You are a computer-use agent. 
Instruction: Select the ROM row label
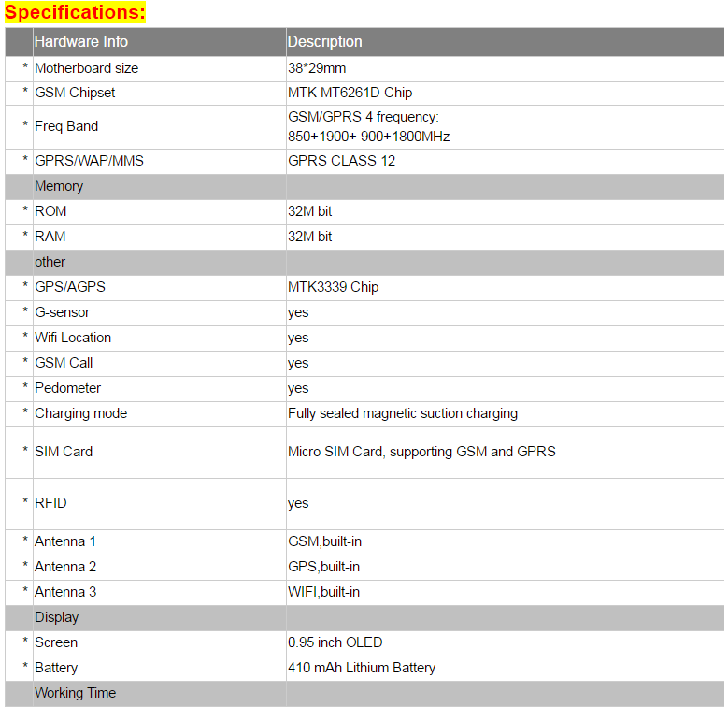tap(50, 211)
